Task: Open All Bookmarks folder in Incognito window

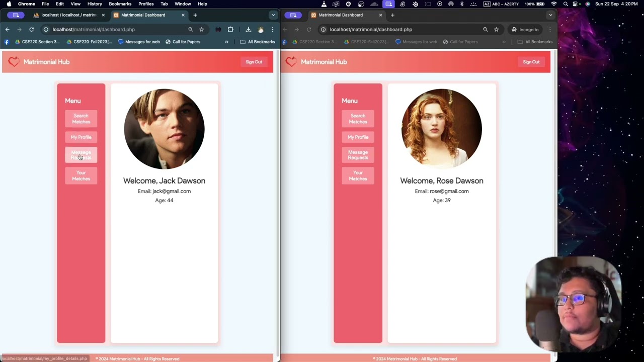Action: point(535,42)
